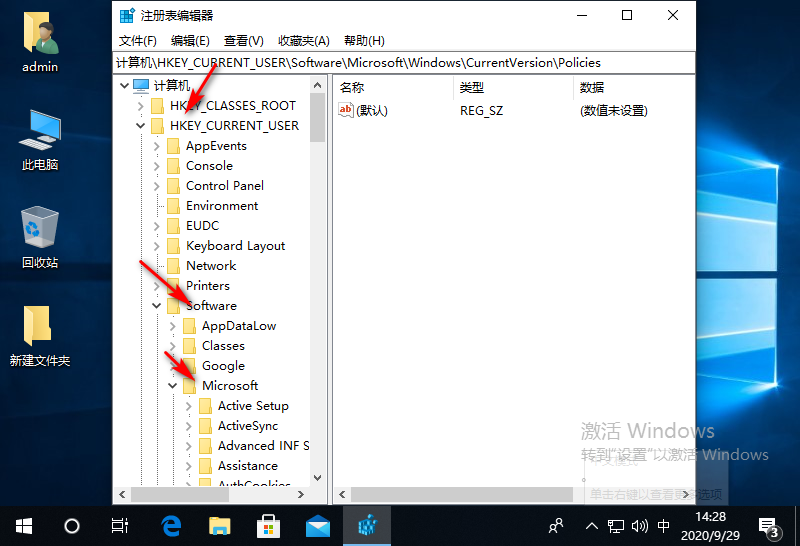The image size is (800, 546).
Task: Open the 查看(V) menu
Action: pos(243,41)
